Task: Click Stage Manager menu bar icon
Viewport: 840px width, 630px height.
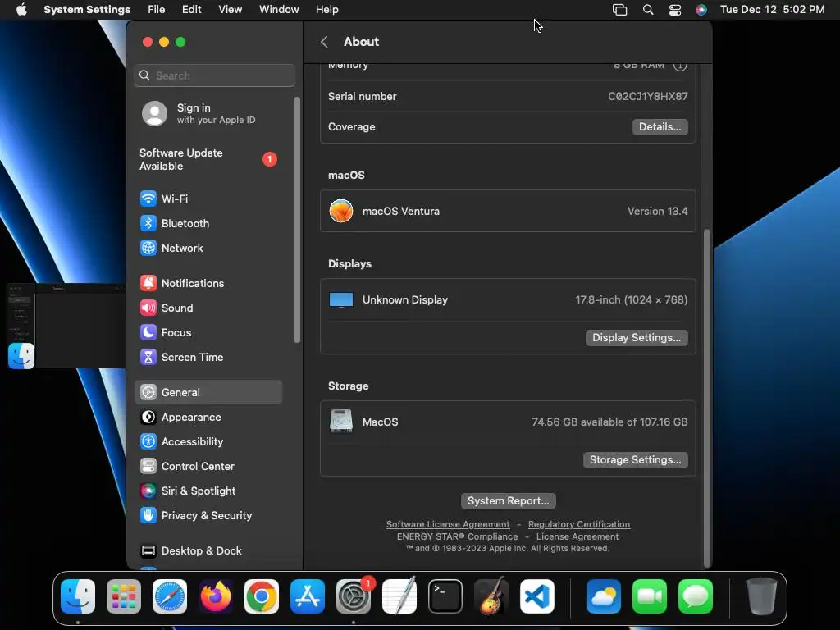Action: [620, 10]
